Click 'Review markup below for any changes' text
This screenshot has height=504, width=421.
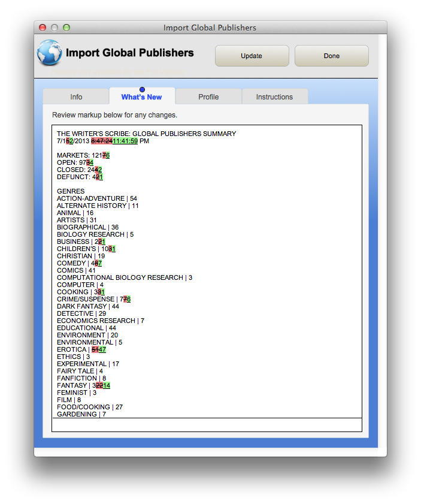(x=114, y=114)
